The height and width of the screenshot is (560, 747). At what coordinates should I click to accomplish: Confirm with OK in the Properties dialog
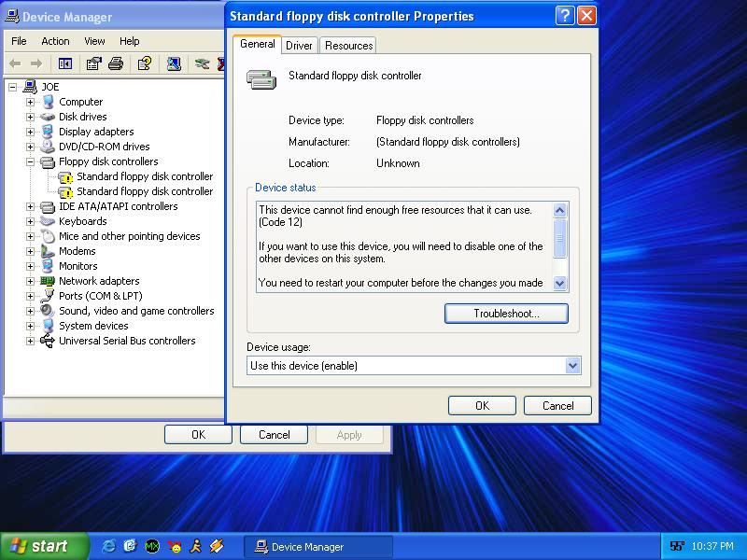click(x=481, y=405)
